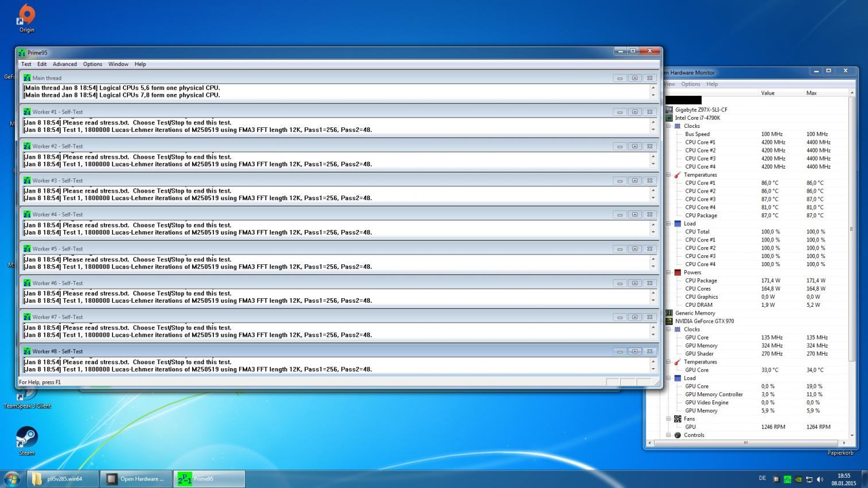868x488 pixels.
Task: Select the GPU Shader clock row
Action: (x=756, y=354)
